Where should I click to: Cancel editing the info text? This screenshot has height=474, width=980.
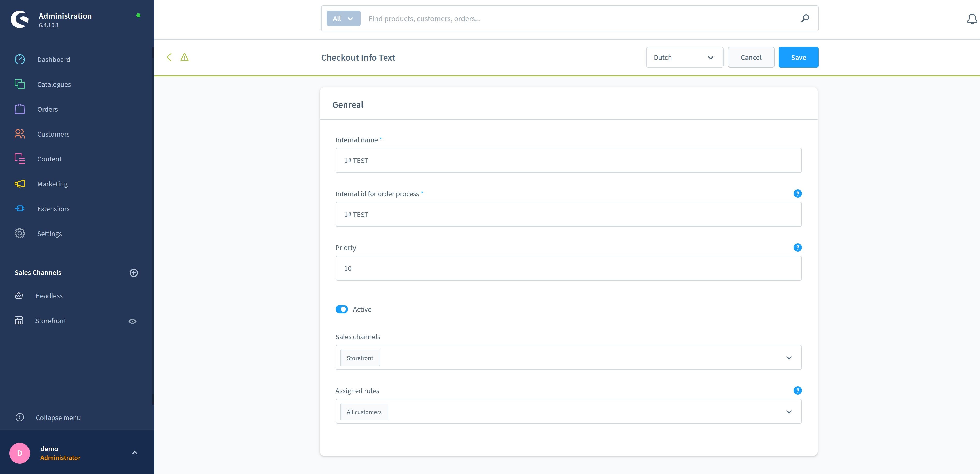[751, 58]
